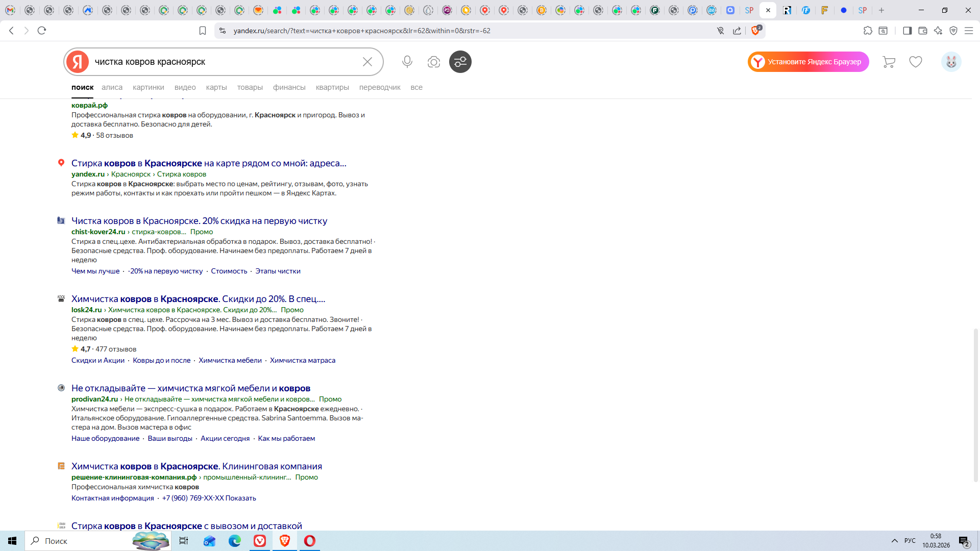Click the Brave Shields lion icon
This screenshot has width=980, height=551.
click(x=755, y=31)
